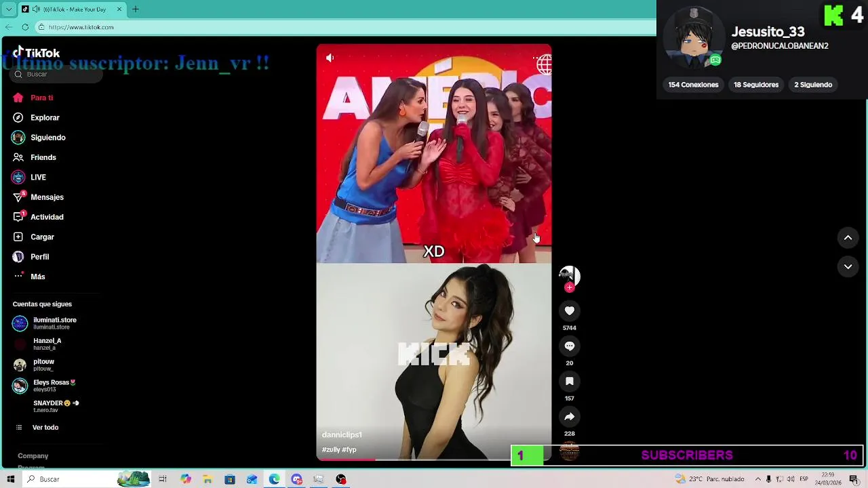Open the Explorar page
Screen dimensions: 868x488
tap(36, 118)
